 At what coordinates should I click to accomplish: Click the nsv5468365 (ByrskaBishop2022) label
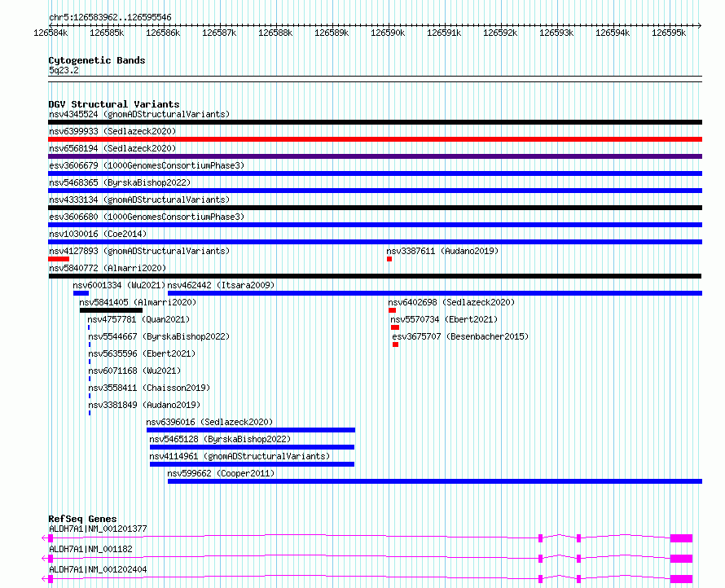point(120,182)
